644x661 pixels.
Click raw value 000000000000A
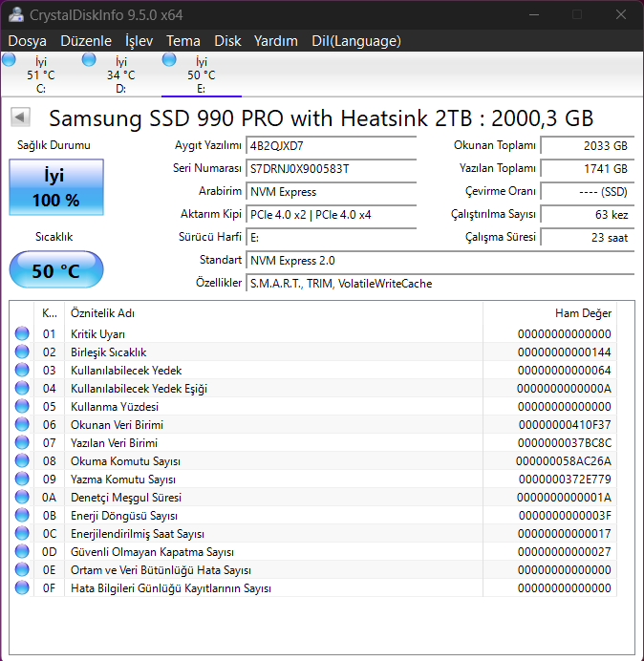coord(564,388)
